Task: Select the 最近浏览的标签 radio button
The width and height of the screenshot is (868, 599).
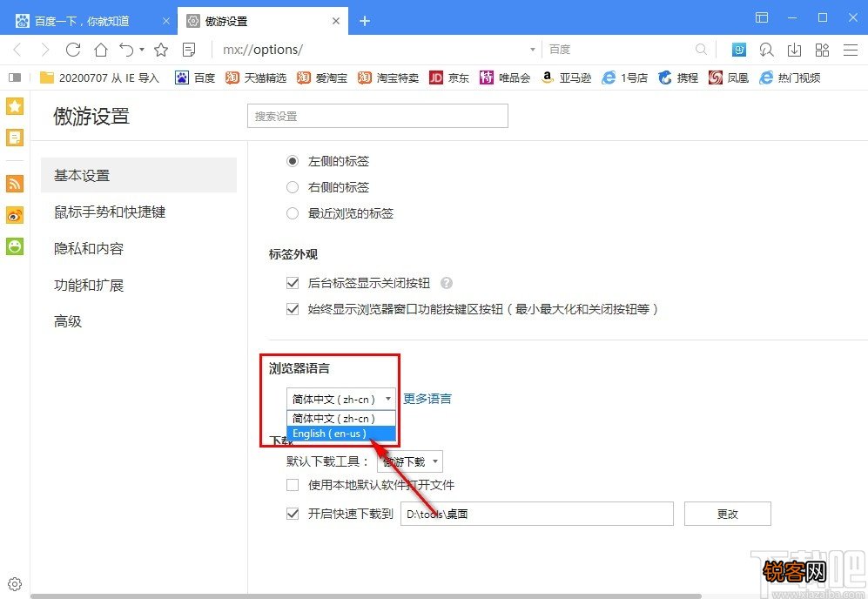Action: [293, 213]
